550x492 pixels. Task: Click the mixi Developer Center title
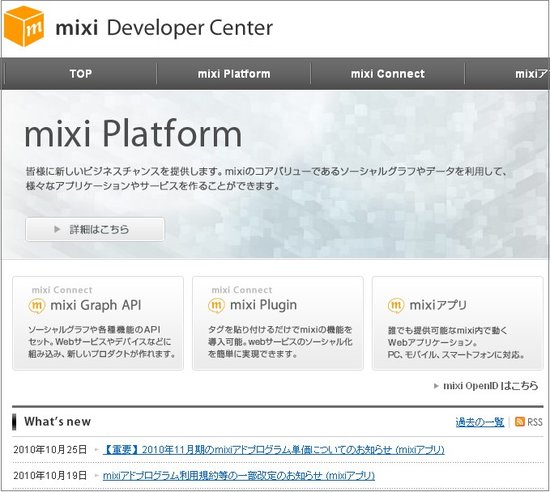point(164,28)
